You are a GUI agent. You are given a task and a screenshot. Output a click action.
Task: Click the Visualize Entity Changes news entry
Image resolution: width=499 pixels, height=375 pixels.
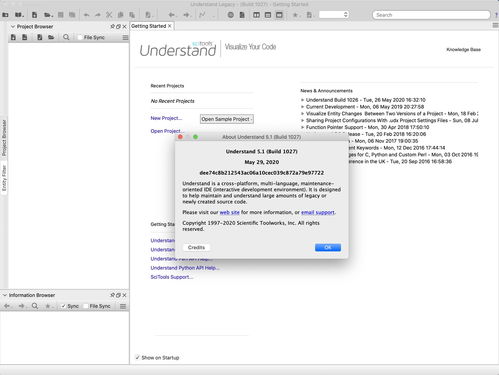(x=392, y=114)
